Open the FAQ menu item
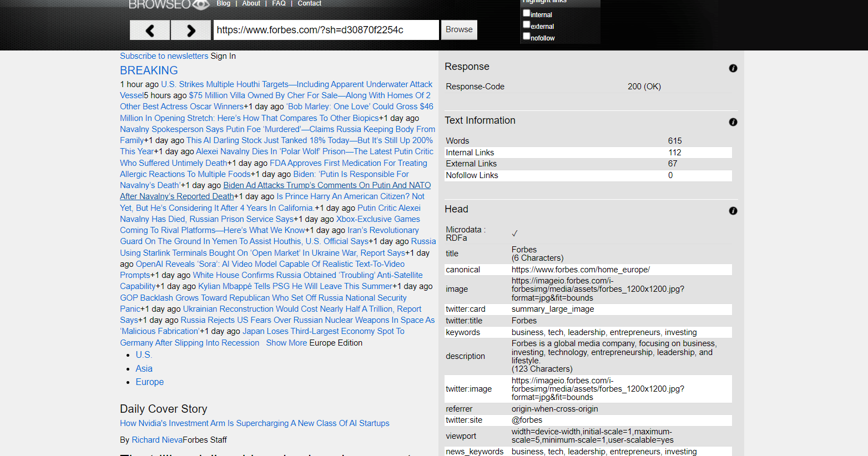This screenshot has width=868, height=456. coord(279,3)
